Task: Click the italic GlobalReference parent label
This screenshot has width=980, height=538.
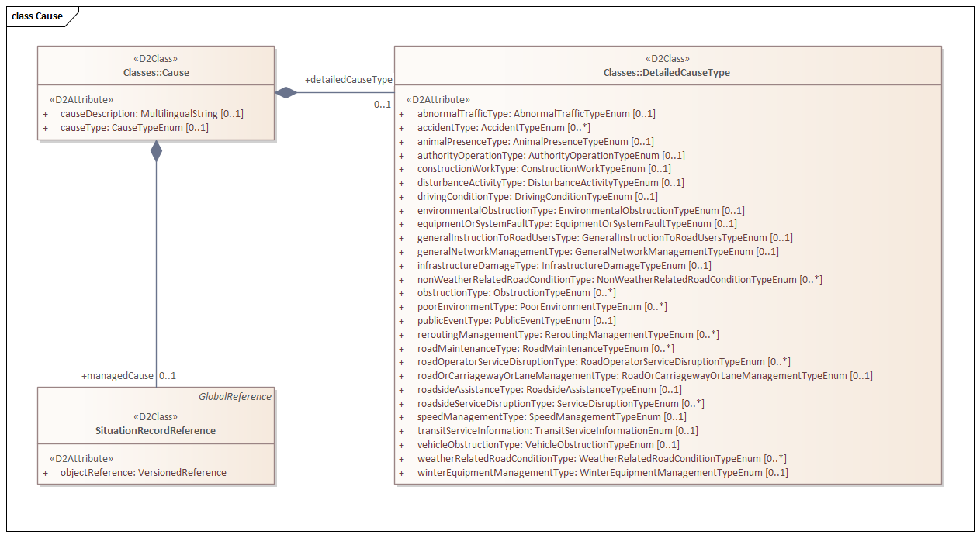Action: pyautogui.click(x=234, y=397)
